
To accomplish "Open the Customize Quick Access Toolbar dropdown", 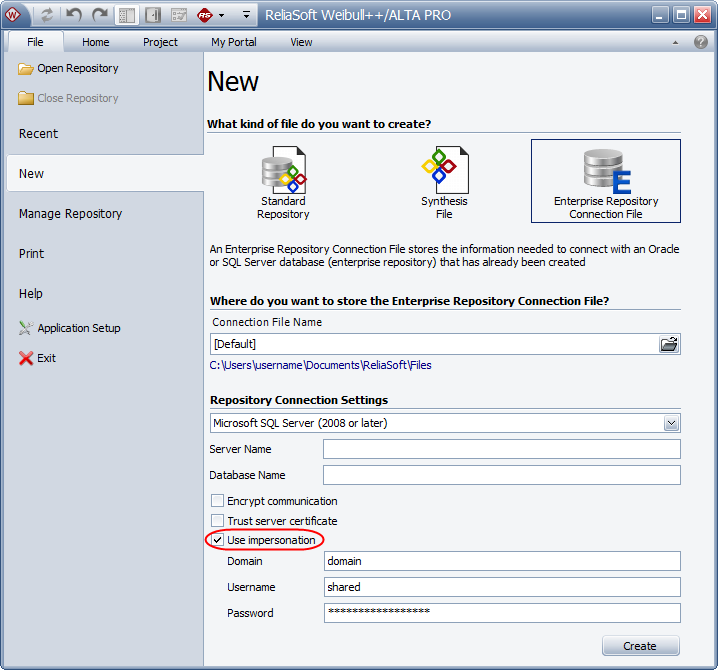I will [245, 16].
